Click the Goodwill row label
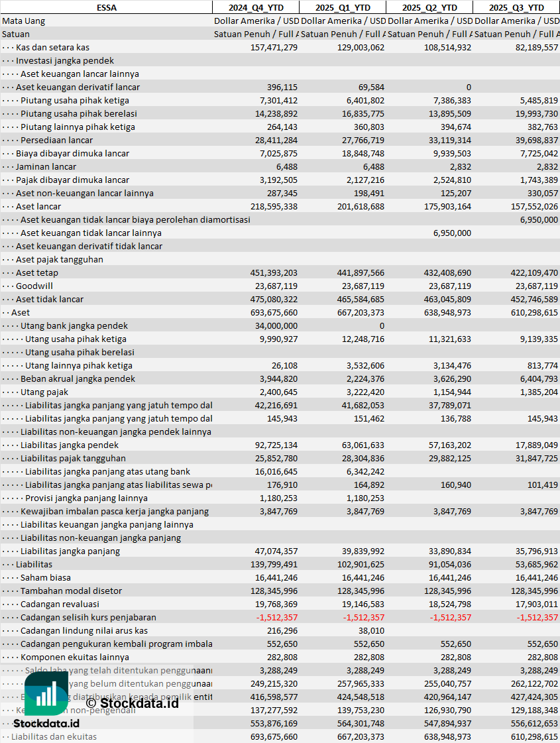 coord(34,286)
